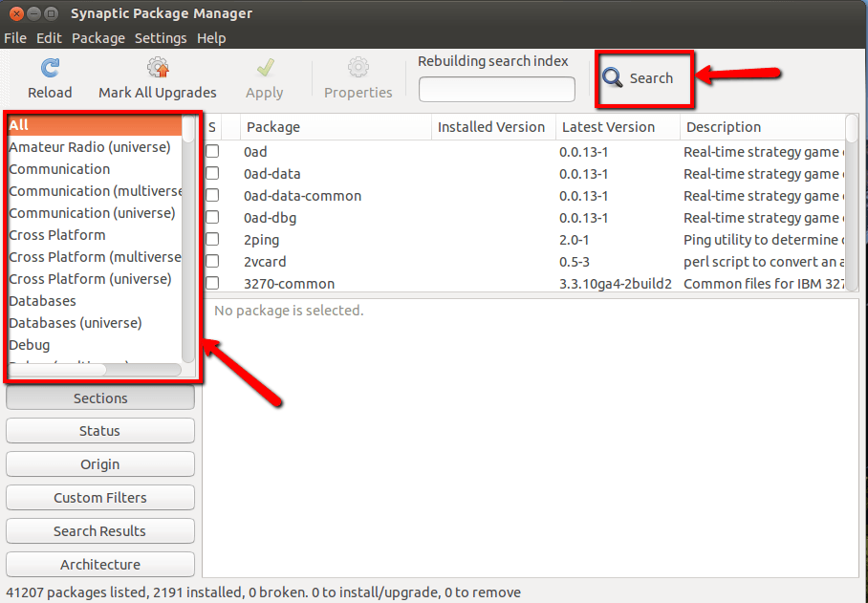Screen dimensions: 868x603
Task: Mark the 2ping package checkbox
Action: 212,240
